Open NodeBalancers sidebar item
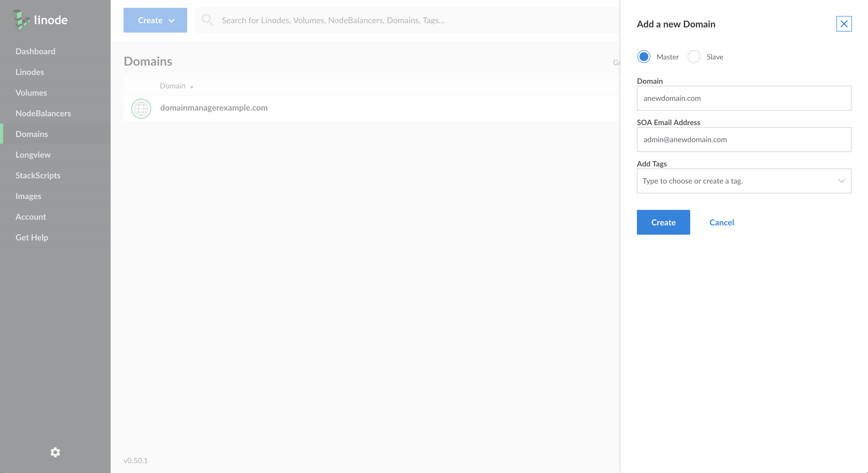868x473 pixels. click(43, 113)
